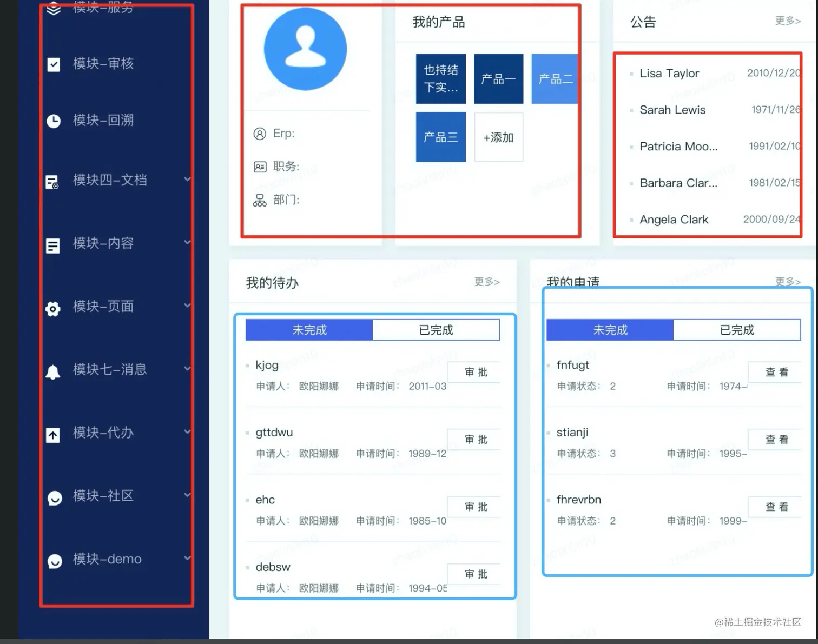Expand the 模块七-消息 submenu arrow
This screenshot has height=644, width=818.
(x=187, y=369)
